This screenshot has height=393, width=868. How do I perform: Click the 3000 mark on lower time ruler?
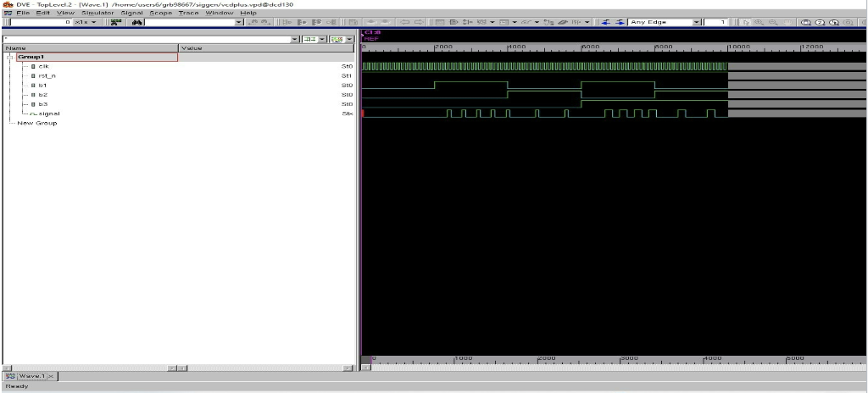point(631,358)
